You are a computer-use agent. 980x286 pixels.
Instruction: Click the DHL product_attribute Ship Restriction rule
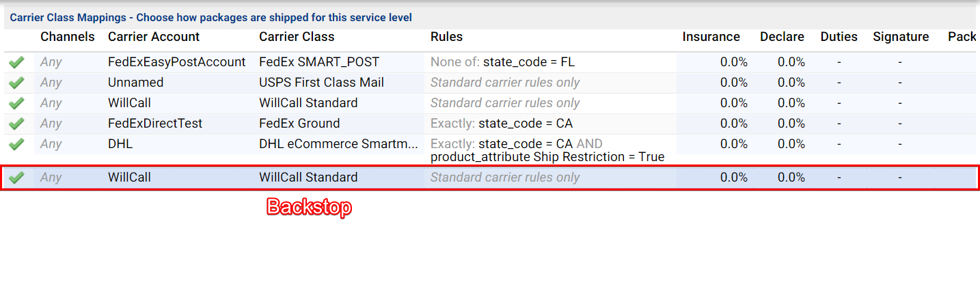[547, 157]
